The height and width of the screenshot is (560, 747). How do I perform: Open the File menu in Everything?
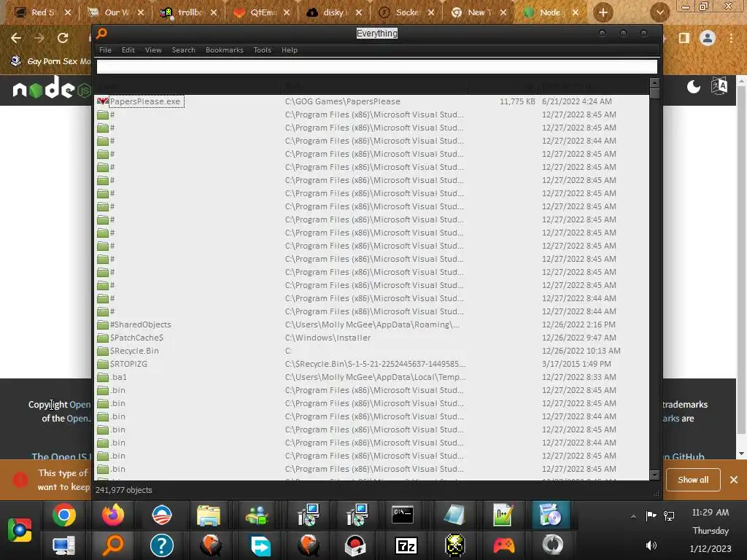(x=105, y=50)
